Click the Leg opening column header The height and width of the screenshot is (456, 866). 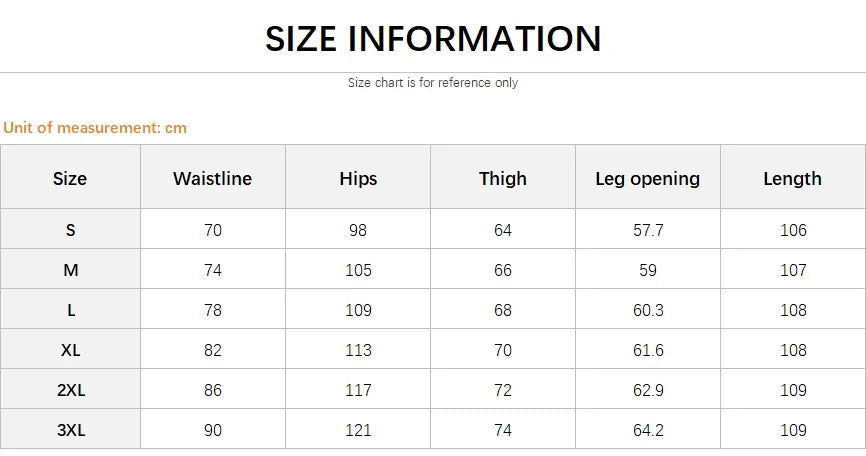click(647, 179)
